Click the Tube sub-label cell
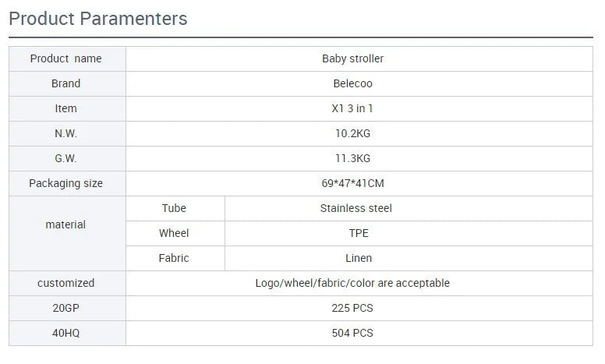Viewport: 605px width, 364px height. [175, 208]
